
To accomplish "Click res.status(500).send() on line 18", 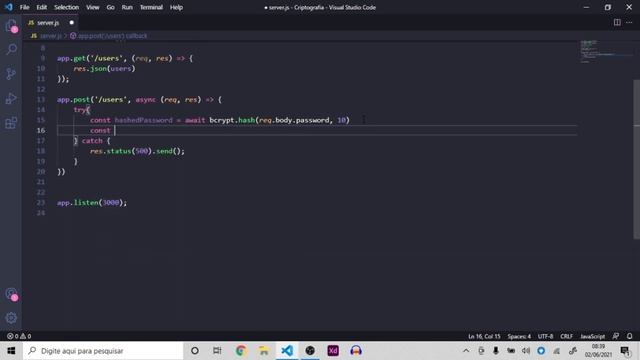I will click(137, 151).
